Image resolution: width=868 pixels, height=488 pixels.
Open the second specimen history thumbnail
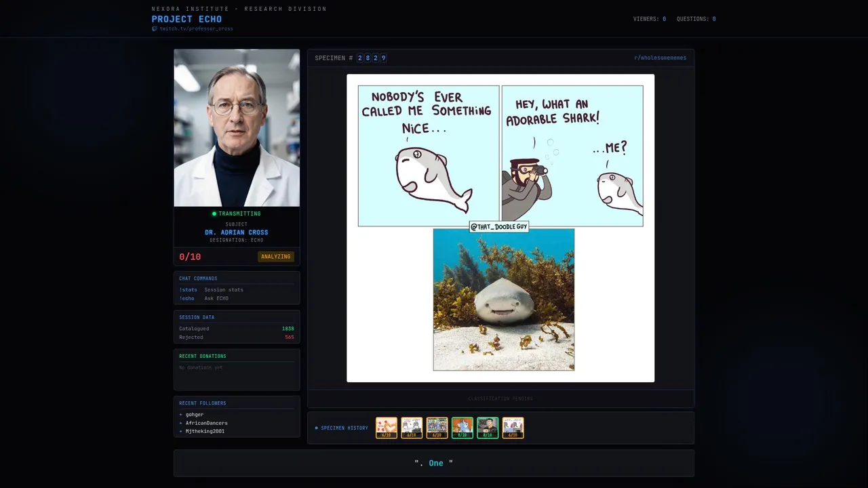tap(412, 428)
